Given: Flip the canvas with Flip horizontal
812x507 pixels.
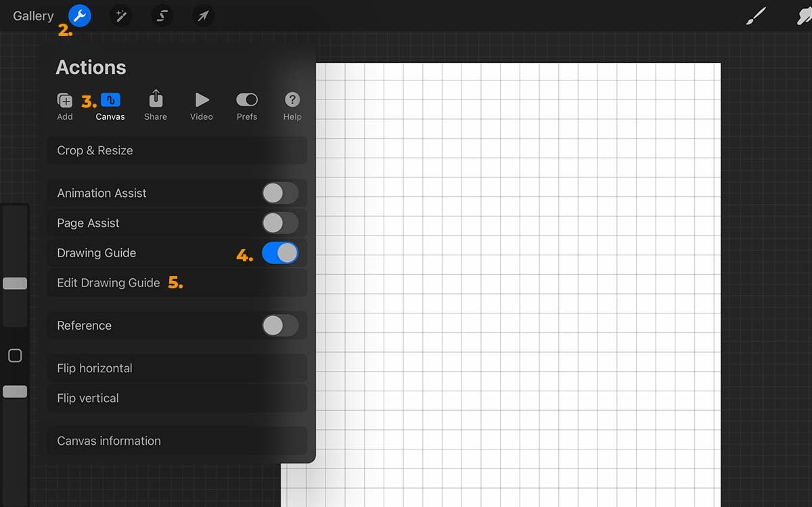Looking at the screenshot, I should [177, 368].
